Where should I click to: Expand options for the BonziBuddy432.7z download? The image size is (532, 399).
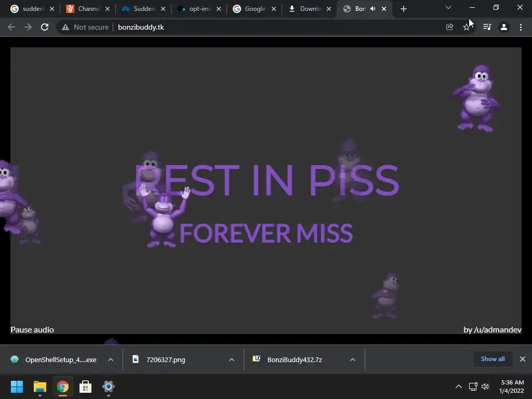(353, 360)
